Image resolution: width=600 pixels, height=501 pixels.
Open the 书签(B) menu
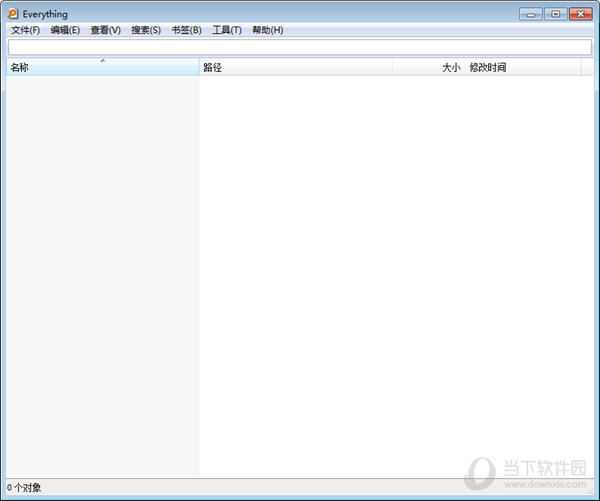[x=186, y=30]
